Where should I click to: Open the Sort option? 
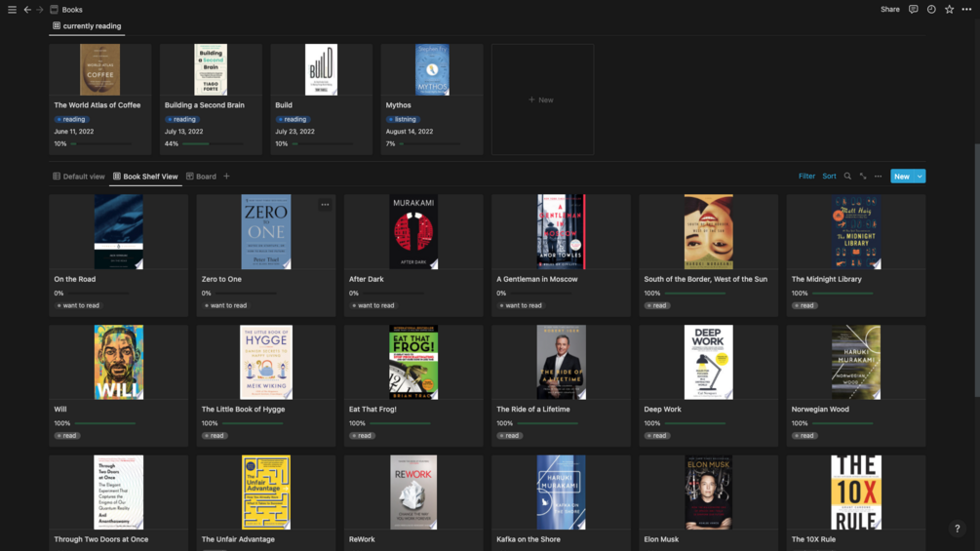[830, 177]
